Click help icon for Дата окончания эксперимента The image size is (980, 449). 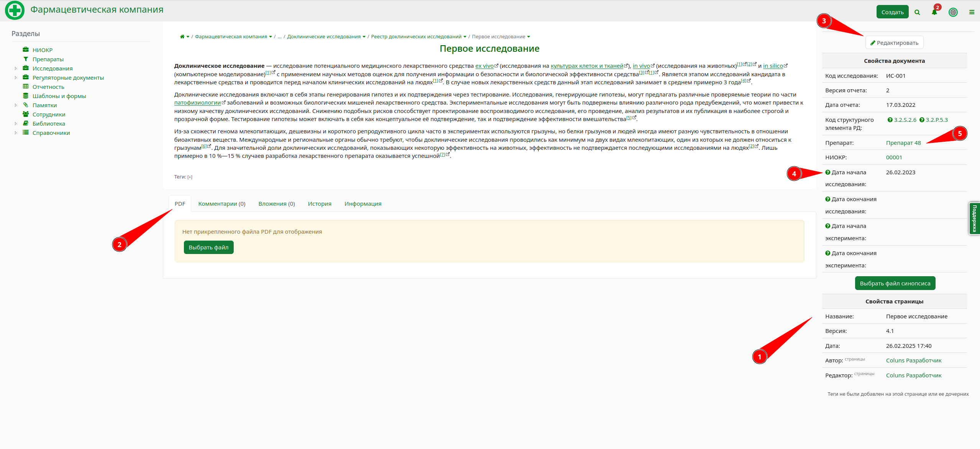(x=828, y=253)
